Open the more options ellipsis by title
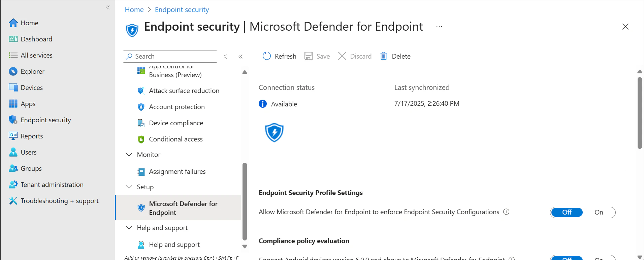Screen dimensions: 644x260 pyautogui.click(x=439, y=27)
